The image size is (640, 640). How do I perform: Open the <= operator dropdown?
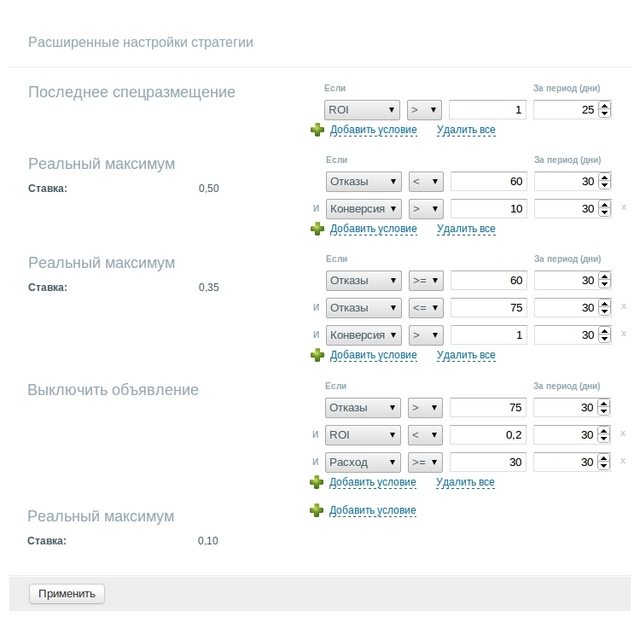click(x=425, y=308)
